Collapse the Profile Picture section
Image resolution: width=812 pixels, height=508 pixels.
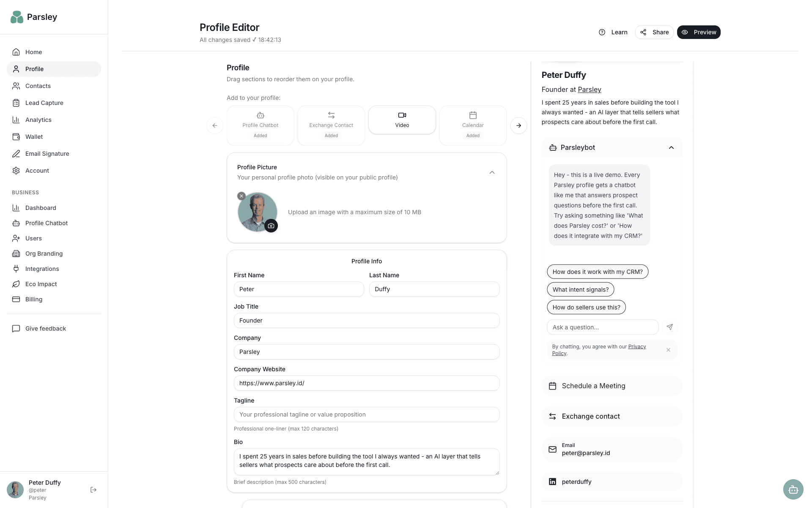492,172
